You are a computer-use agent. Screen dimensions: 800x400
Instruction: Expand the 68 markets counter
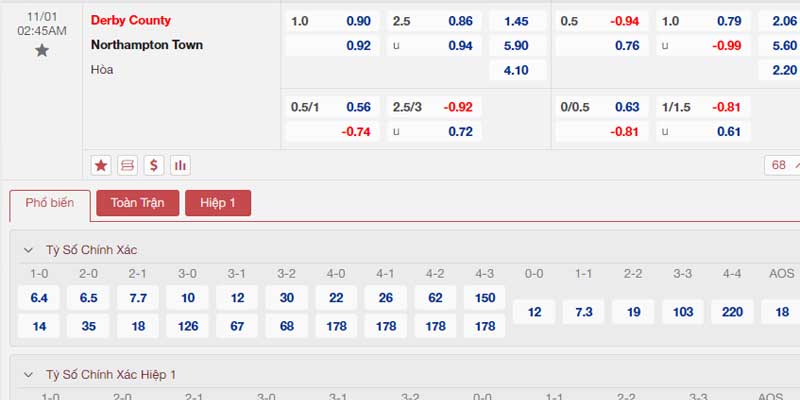pos(783,165)
